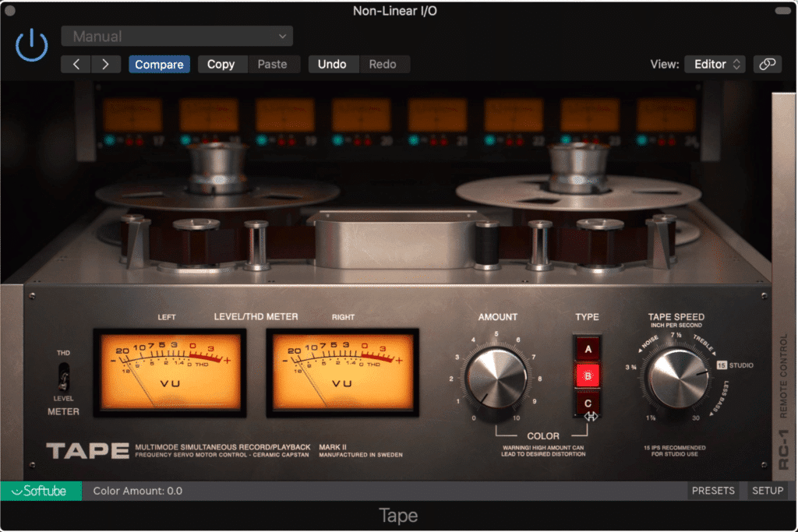Open the Manual preset dropdown
Screen dimensions: 798x532
[177, 37]
